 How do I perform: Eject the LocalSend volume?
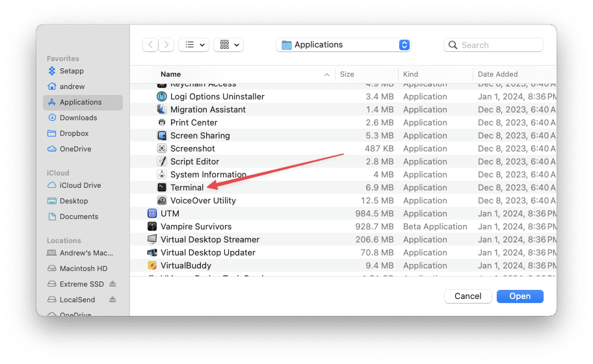pos(112,300)
